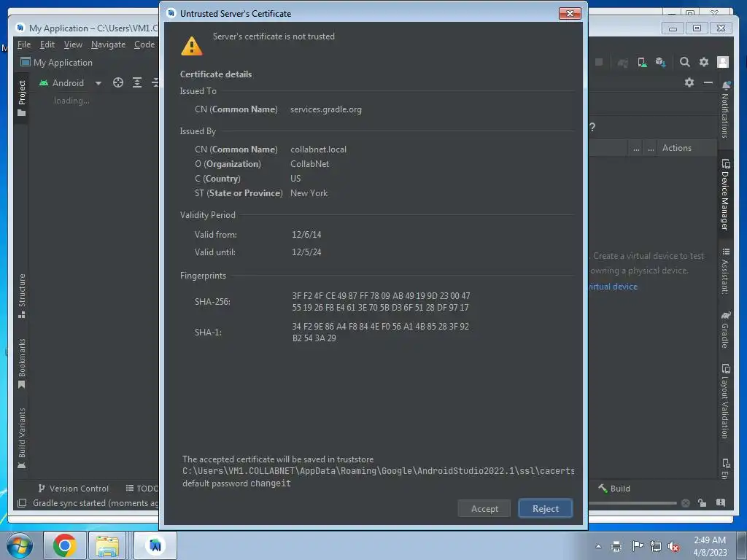Click the SDK Manager toolbar icon

coord(660,62)
